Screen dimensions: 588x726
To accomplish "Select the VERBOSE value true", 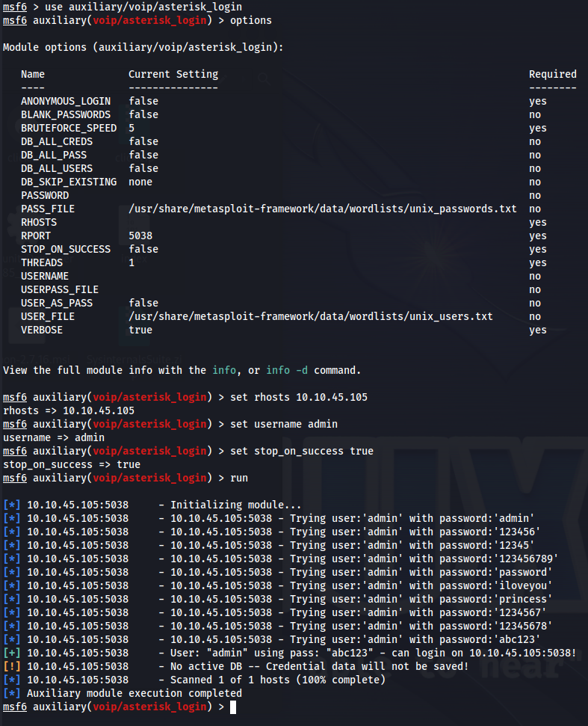I will pos(140,329).
